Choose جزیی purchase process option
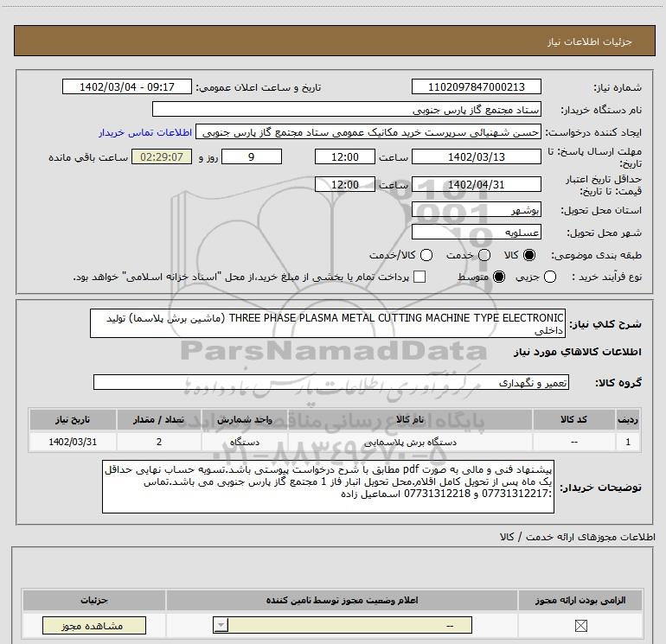Image resolution: width=666 pixels, height=644 pixels. coord(549,277)
